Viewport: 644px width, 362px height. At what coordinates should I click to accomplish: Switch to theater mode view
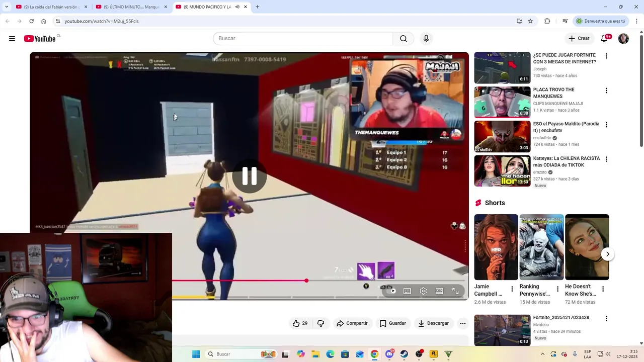pyautogui.click(x=439, y=291)
